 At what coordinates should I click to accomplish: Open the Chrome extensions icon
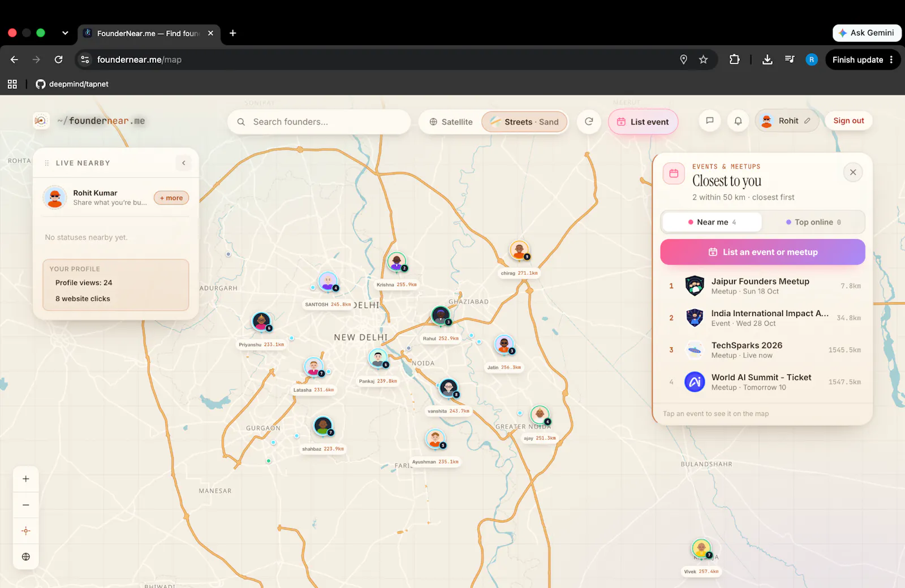734,59
